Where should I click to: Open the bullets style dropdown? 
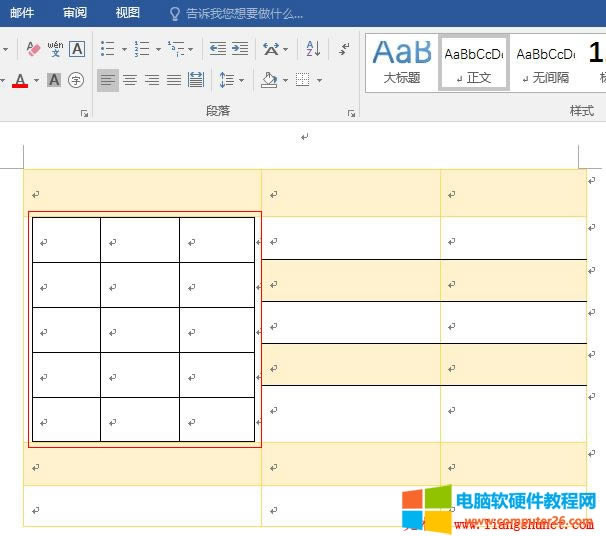124,49
